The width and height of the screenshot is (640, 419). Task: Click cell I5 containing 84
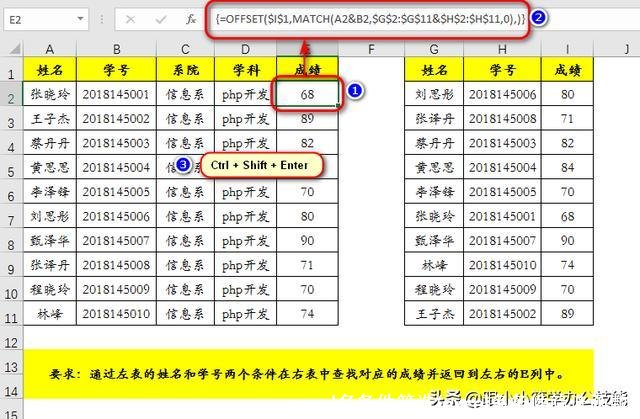pos(567,167)
